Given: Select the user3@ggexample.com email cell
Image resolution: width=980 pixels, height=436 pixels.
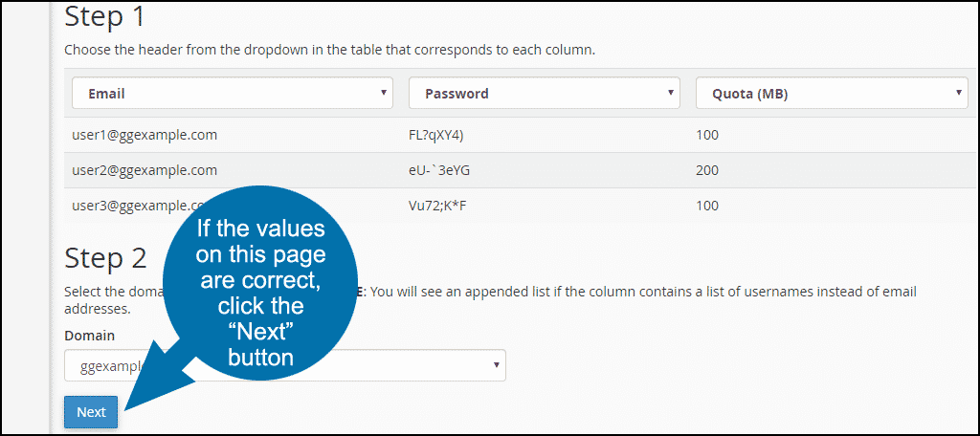Looking at the screenshot, I should [139, 206].
